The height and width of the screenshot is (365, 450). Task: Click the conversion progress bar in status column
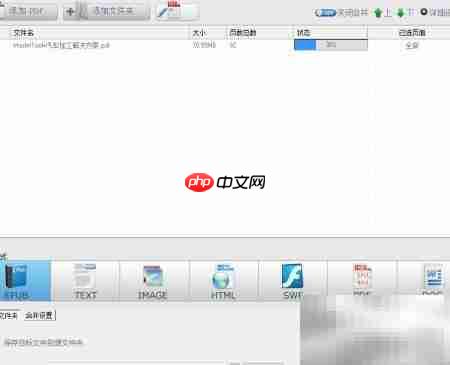[x=331, y=45]
